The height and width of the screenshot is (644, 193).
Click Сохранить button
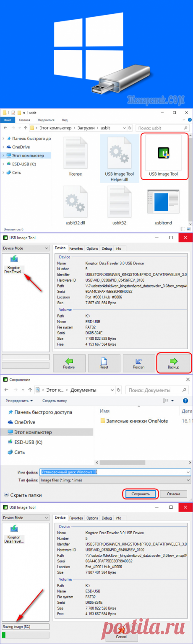point(140,494)
